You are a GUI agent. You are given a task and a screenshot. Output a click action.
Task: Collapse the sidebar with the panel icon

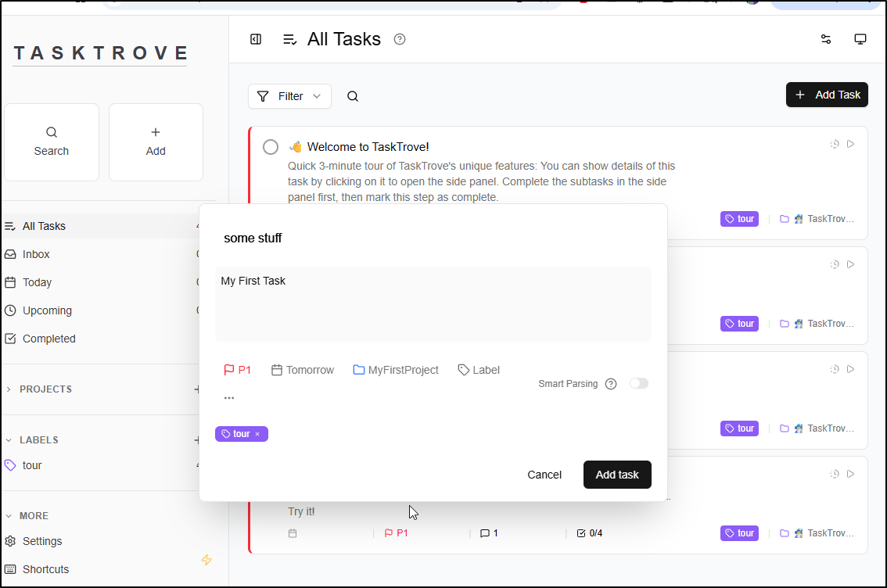coord(256,39)
